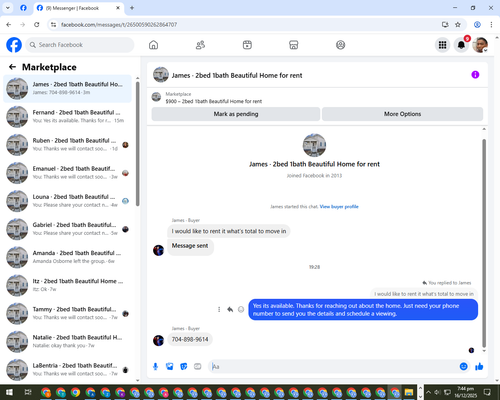Open the Friends icon in top navigation

[x=200, y=45]
